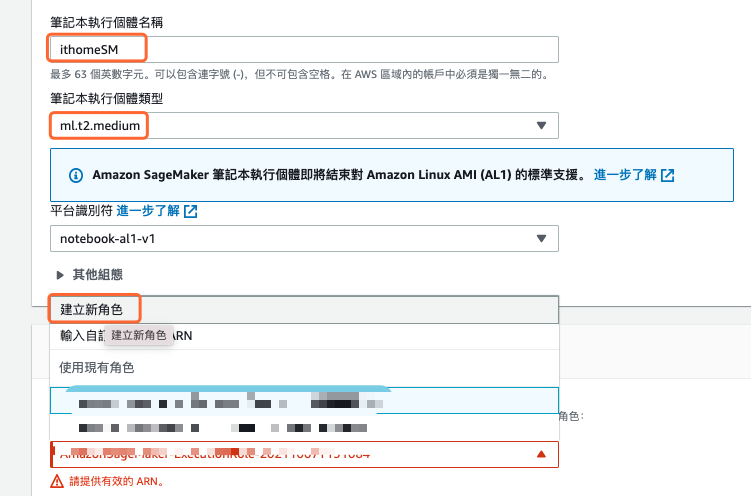The width and height of the screenshot is (751, 496).
Task: Click the external link icon in the AL1 notice
Action: pyautogui.click(x=668, y=175)
